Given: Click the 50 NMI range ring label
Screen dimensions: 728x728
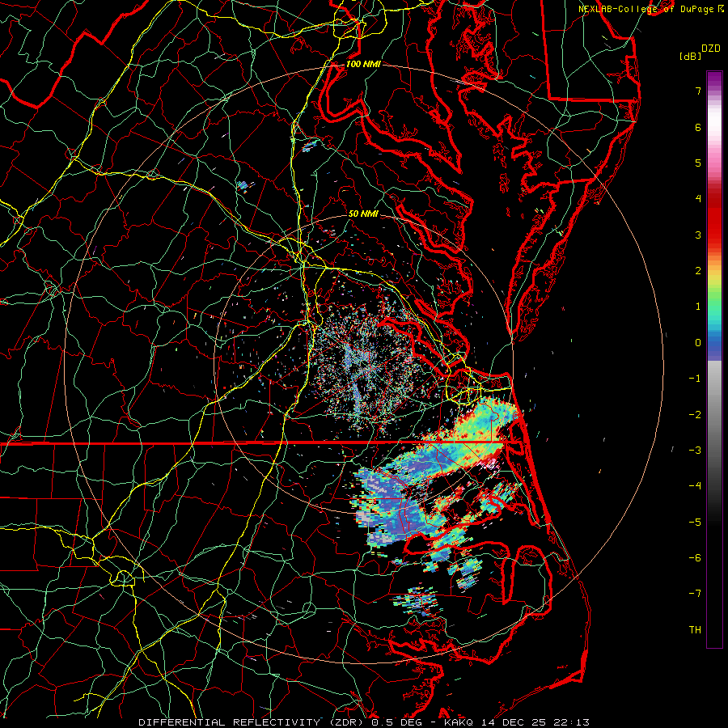Looking at the screenshot, I should point(363,214).
